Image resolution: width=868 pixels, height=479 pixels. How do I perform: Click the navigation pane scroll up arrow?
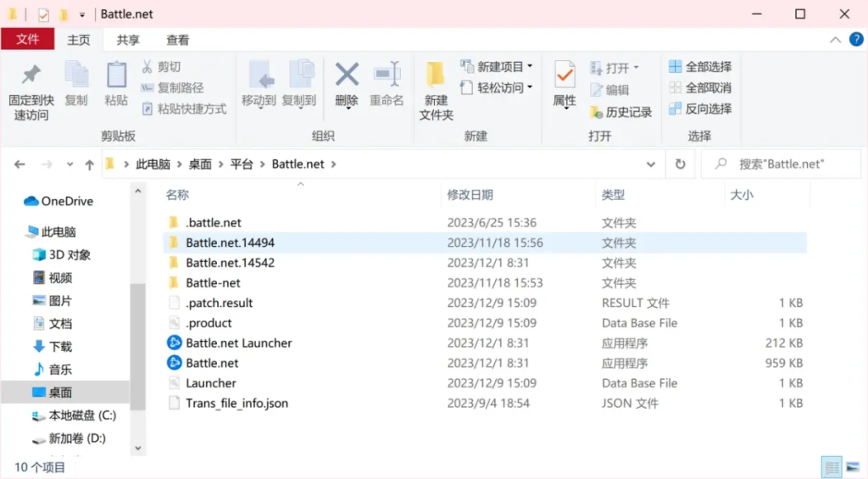click(x=138, y=191)
